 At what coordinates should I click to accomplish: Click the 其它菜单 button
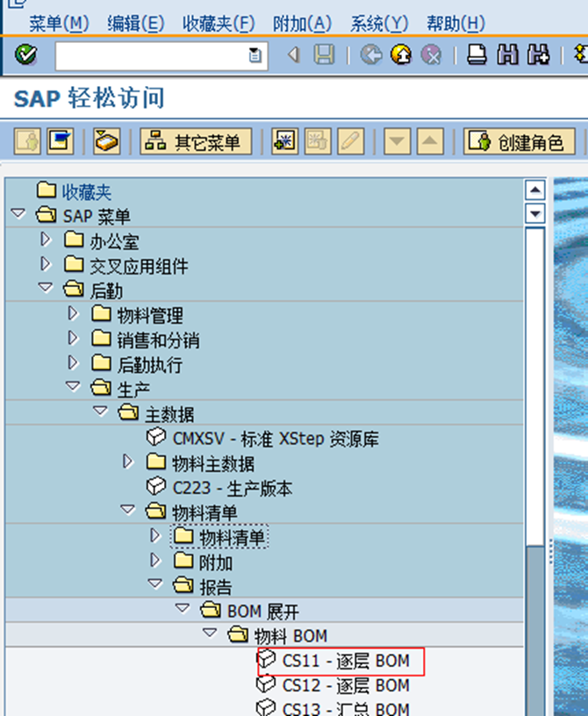pos(196,141)
